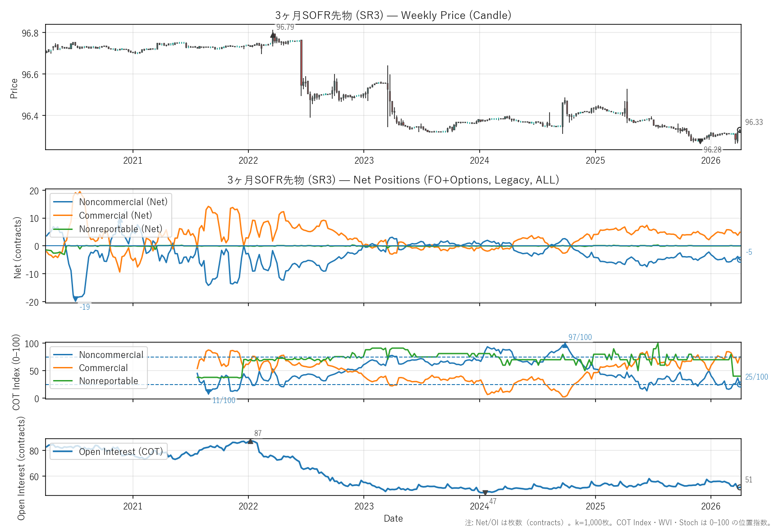
Task: Click the 2024 tick label on the bottom Date axis
Action: (479, 506)
